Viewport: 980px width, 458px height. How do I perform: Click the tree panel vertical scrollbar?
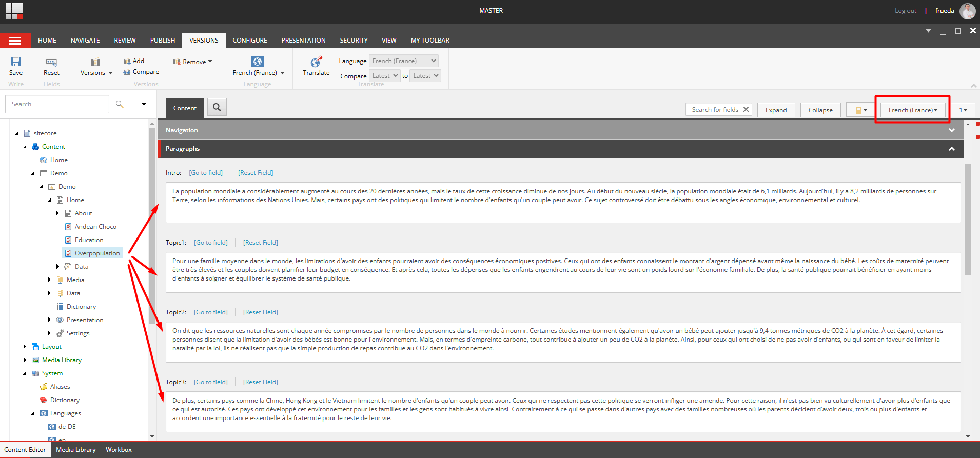(x=152, y=226)
